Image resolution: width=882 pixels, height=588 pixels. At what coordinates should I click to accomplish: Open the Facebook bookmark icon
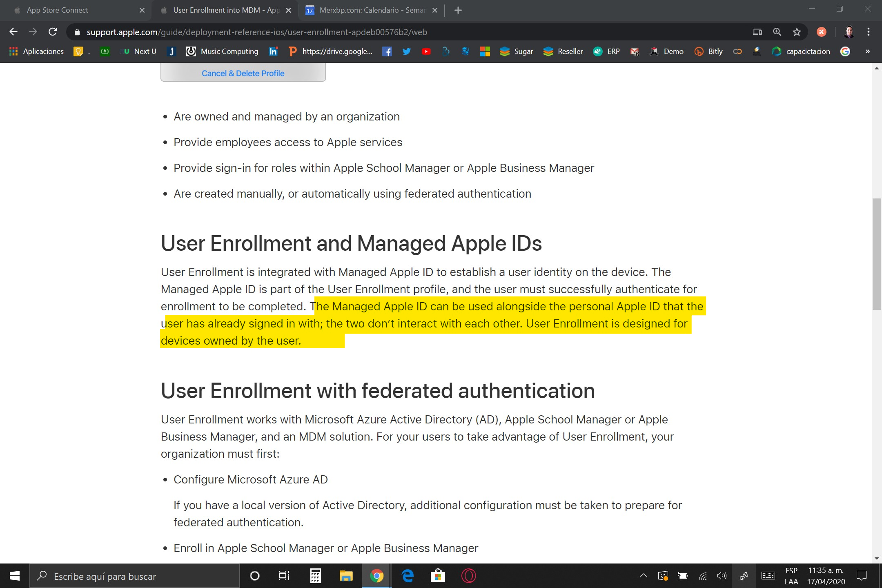pyautogui.click(x=387, y=51)
